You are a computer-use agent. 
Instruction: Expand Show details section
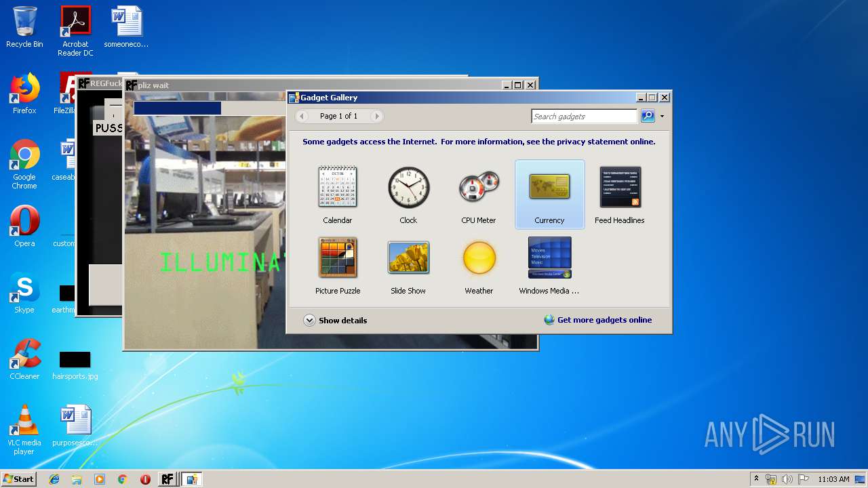click(336, 321)
